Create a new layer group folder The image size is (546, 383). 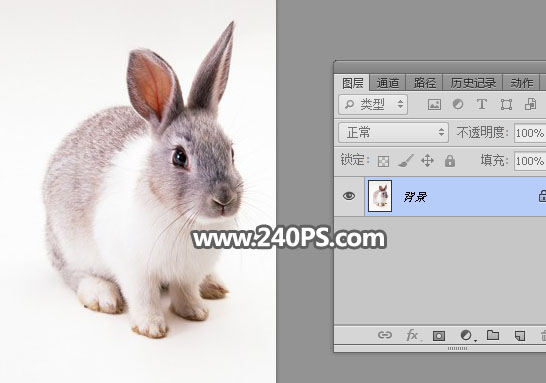click(x=493, y=335)
